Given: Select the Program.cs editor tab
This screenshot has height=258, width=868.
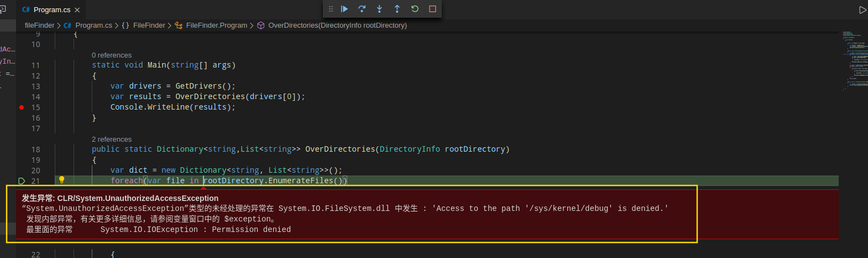Looking at the screenshot, I should coord(51,10).
